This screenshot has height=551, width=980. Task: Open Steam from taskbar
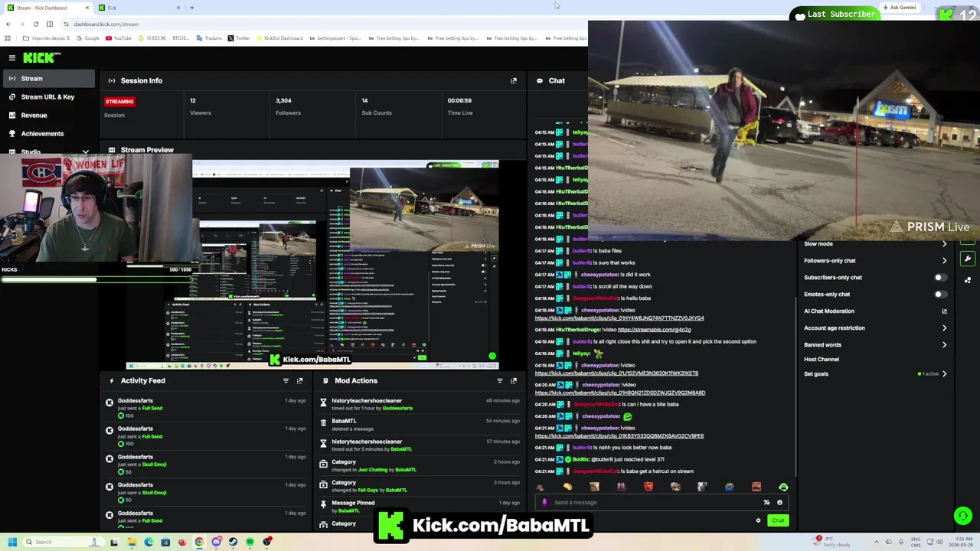pyautogui.click(x=234, y=542)
